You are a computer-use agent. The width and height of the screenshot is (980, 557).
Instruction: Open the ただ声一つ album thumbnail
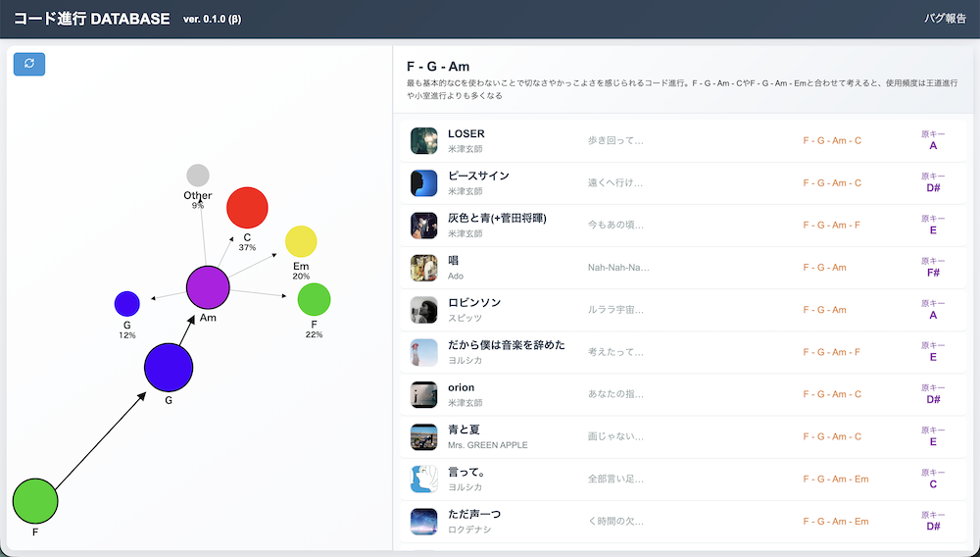point(423,522)
